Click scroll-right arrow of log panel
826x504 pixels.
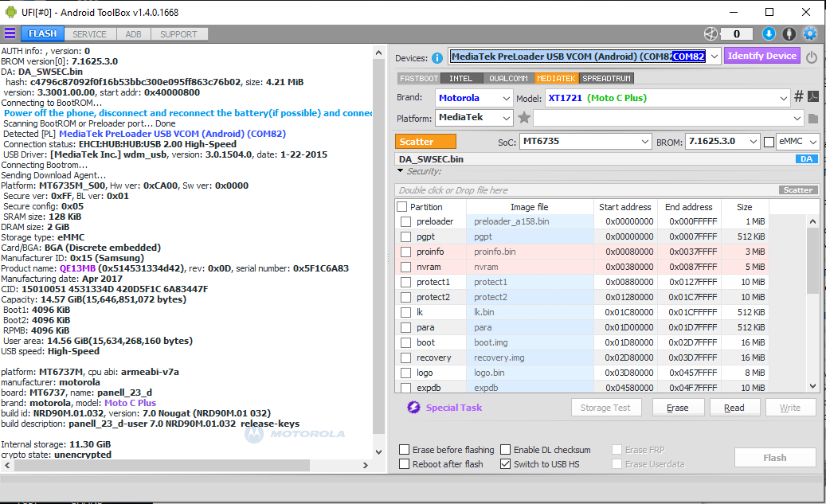365,466
